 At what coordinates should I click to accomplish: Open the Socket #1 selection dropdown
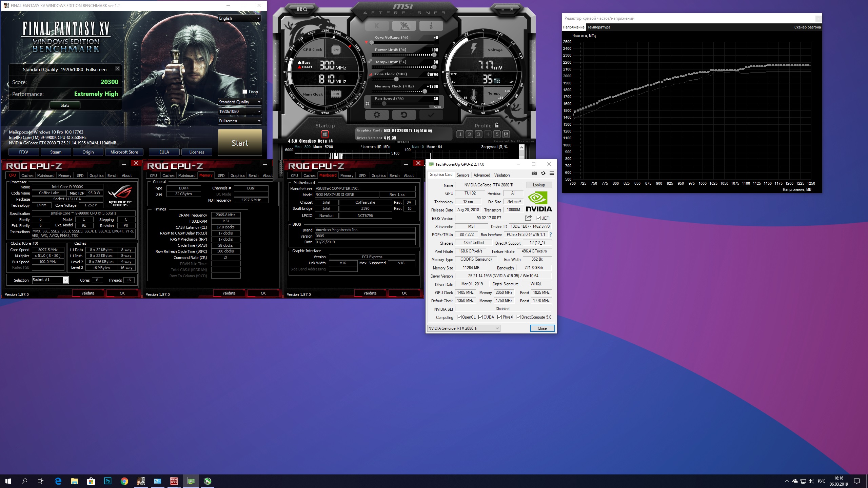click(50, 280)
